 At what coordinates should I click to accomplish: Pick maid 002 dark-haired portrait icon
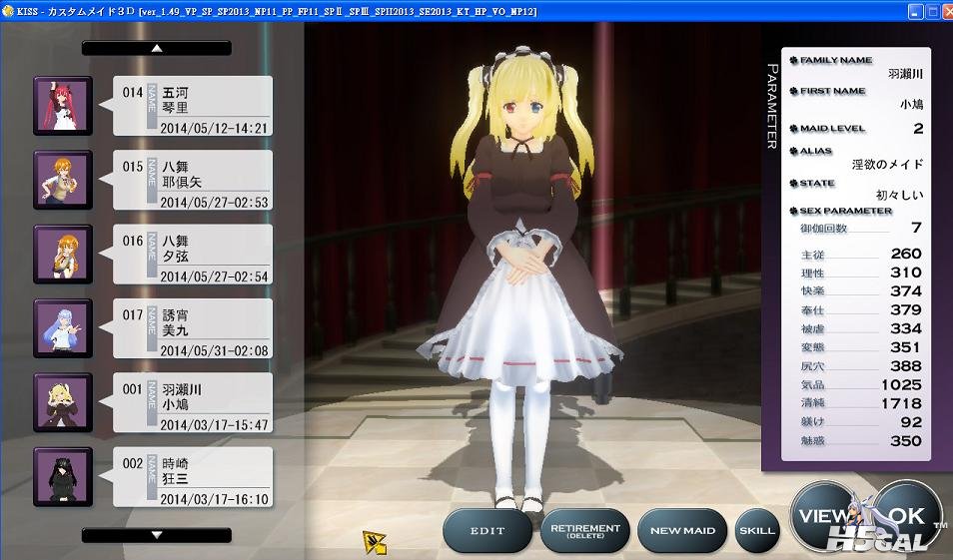63,476
